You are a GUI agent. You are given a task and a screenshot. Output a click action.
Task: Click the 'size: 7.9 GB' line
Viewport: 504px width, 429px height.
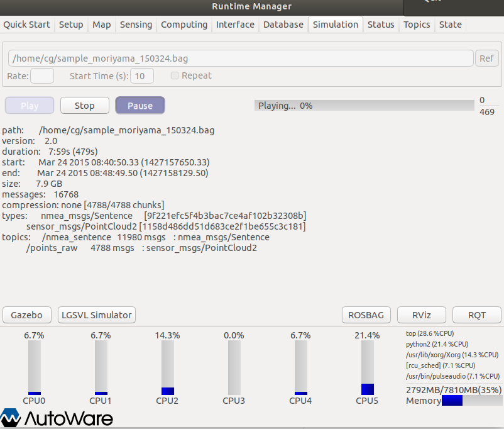point(32,184)
